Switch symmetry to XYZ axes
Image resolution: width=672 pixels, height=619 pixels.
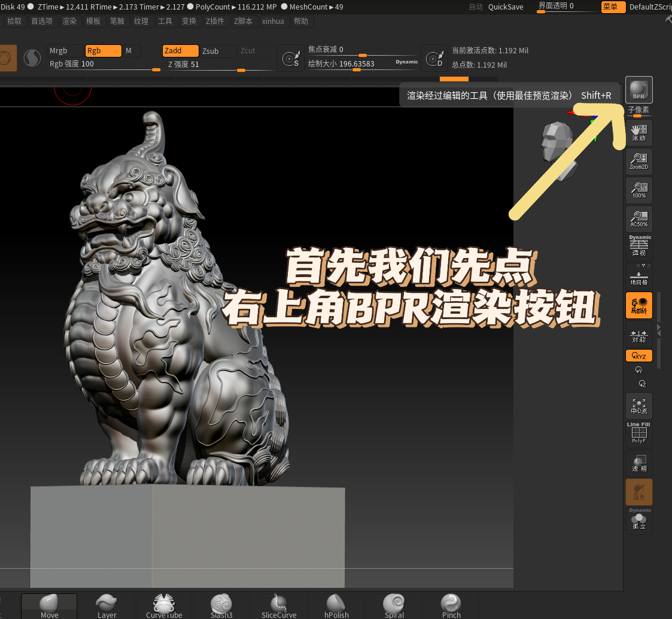pos(638,355)
